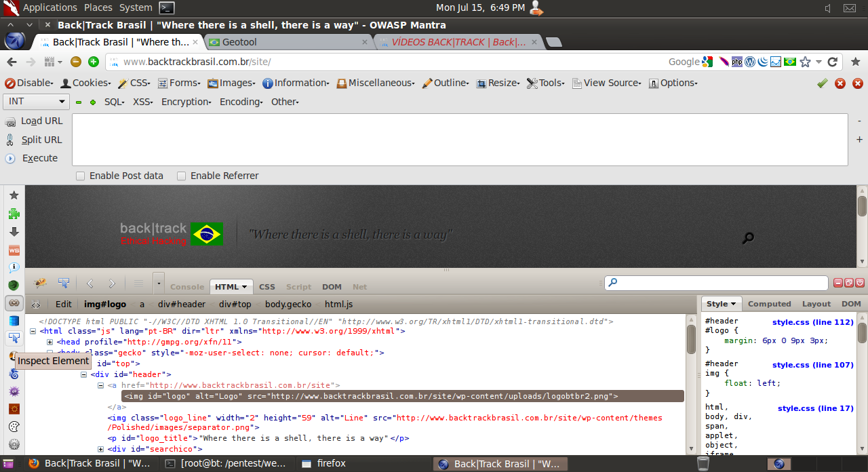Expand the div id="searchico" node
Viewport: 868px width, 472px height.
pyautogui.click(x=101, y=449)
